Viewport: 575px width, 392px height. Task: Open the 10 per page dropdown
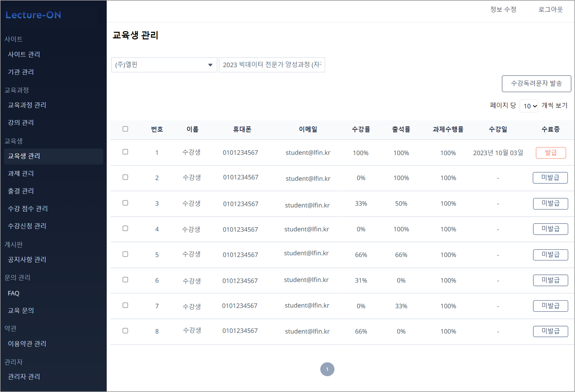pos(529,106)
